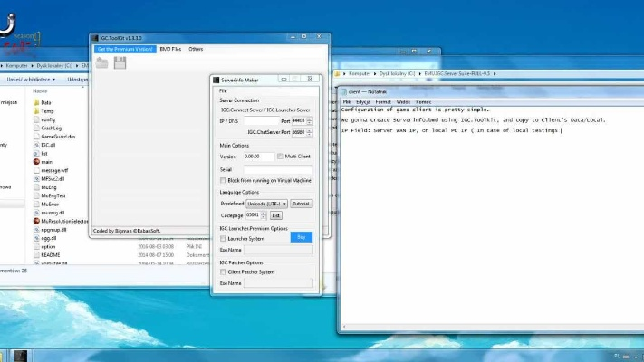644x362 pixels.
Task: Select the mumsg.dll file icon
Action: click(36, 213)
